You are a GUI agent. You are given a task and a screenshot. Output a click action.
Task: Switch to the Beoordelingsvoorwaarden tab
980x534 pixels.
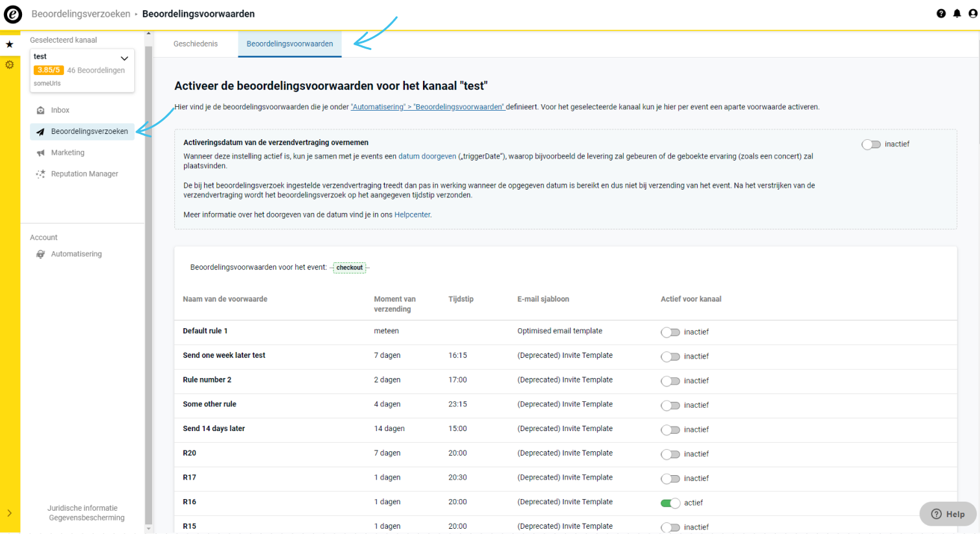point(290,44)
